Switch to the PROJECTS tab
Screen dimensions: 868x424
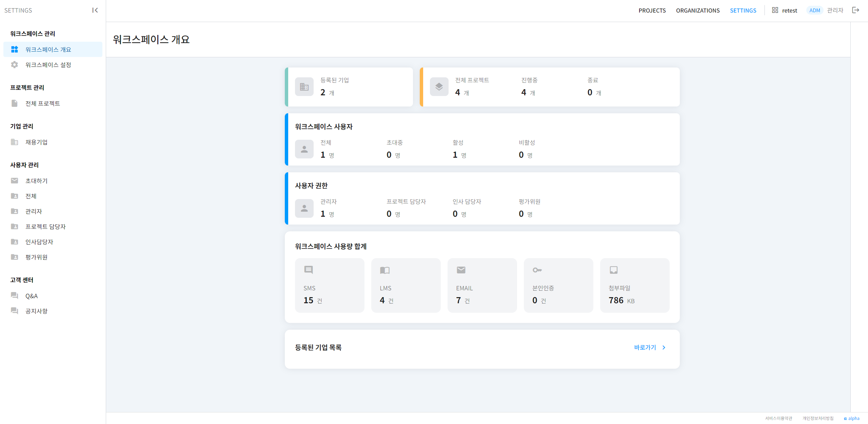click(652, 11)
